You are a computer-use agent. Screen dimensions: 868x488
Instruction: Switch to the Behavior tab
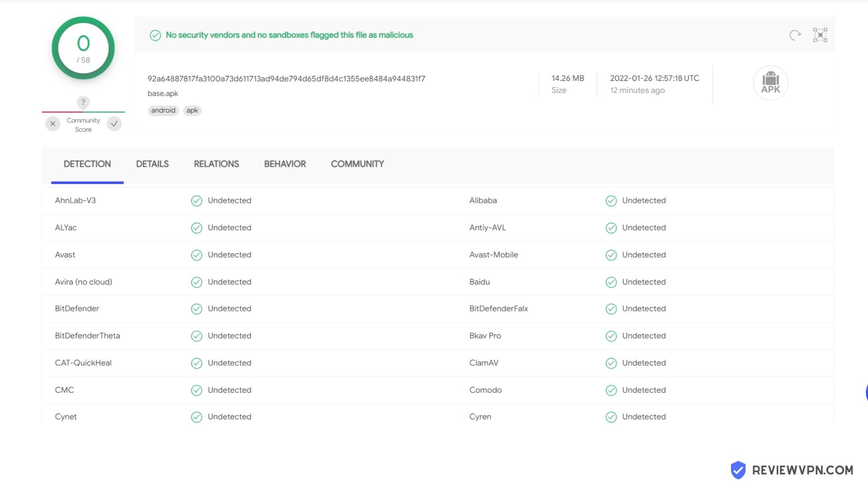(285, 164)
